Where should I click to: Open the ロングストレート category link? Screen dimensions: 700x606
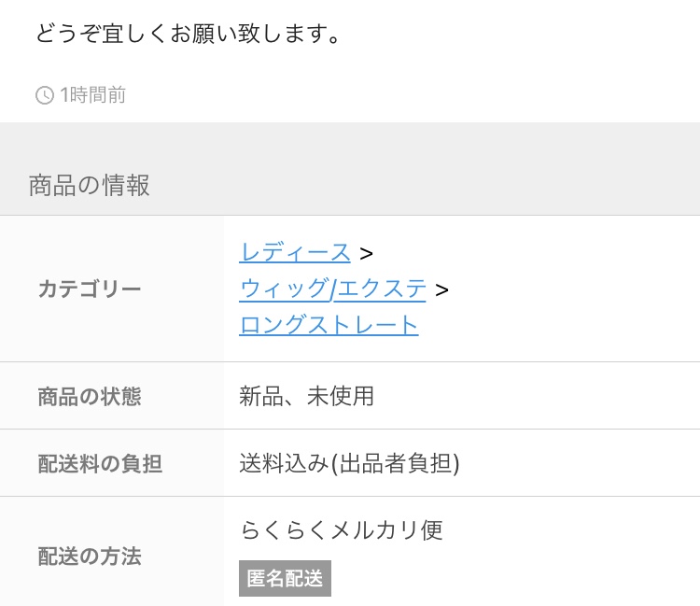pos(329,325)
